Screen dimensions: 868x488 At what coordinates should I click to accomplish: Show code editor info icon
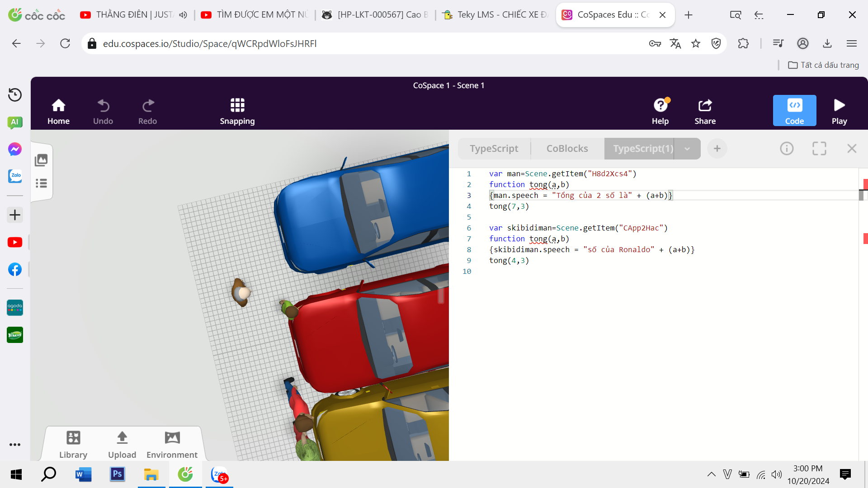787,148
